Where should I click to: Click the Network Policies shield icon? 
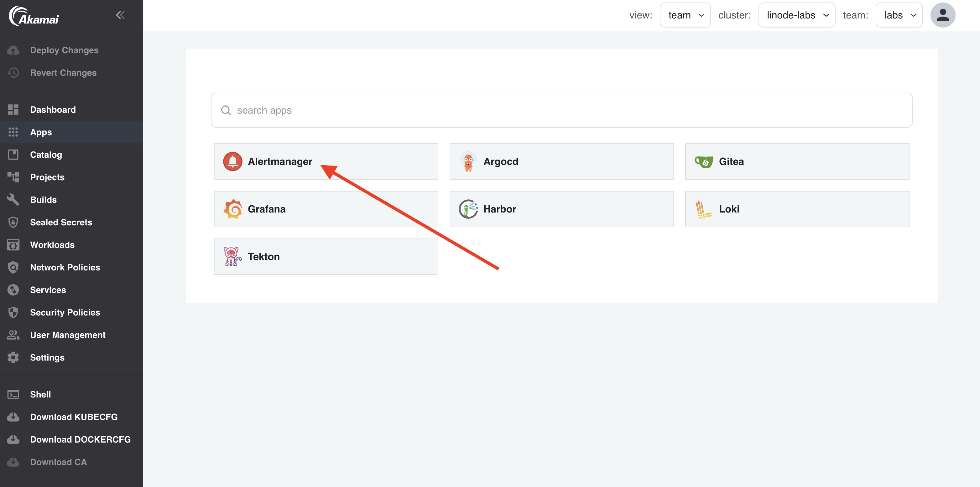[x=13, y=267]
